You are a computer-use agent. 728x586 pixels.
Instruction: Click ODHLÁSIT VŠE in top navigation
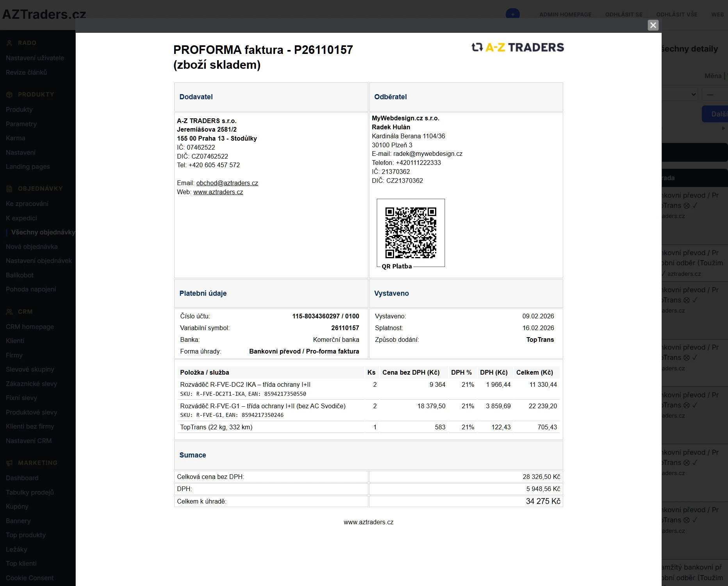pyautogui.click(x=676, y=14)
